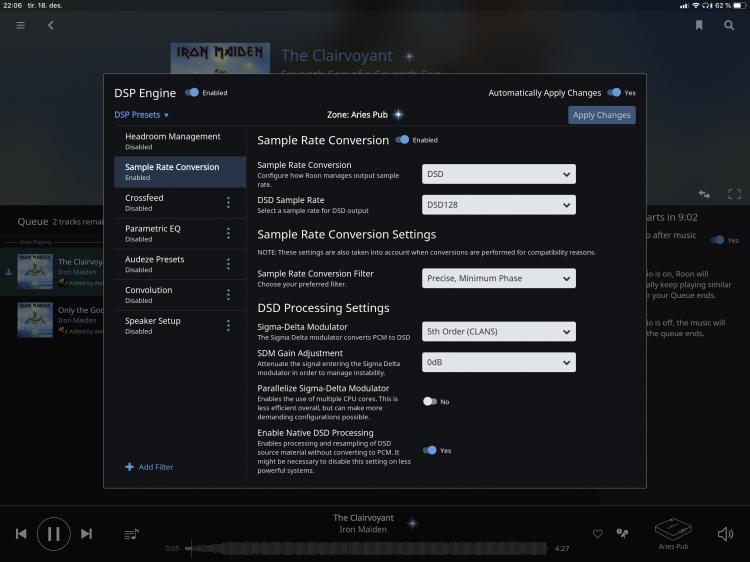Open the DSD Sample Rate DSD128 dropdown

498,205
